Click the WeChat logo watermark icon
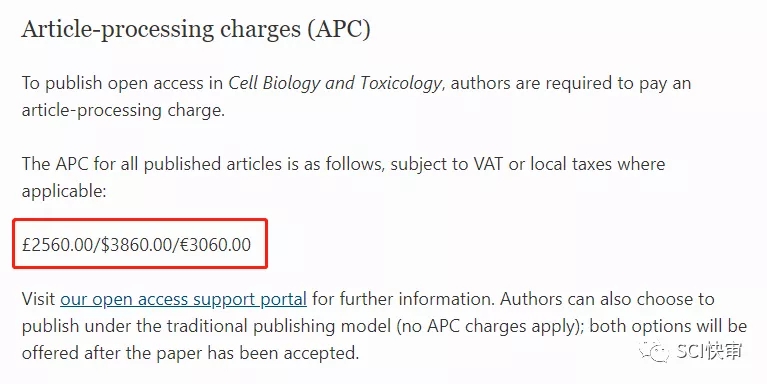 point(653,351)
